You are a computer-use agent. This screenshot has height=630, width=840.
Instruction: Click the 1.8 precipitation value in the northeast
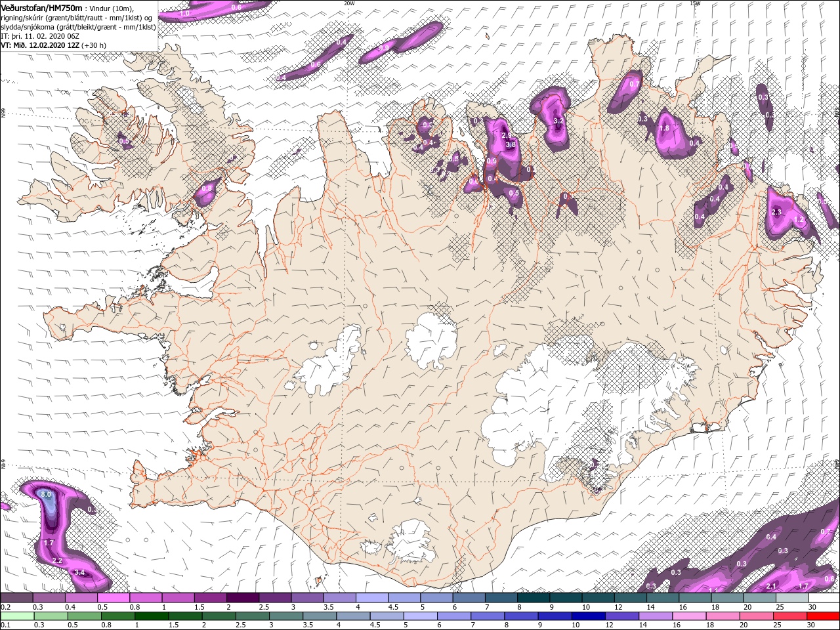664,129
